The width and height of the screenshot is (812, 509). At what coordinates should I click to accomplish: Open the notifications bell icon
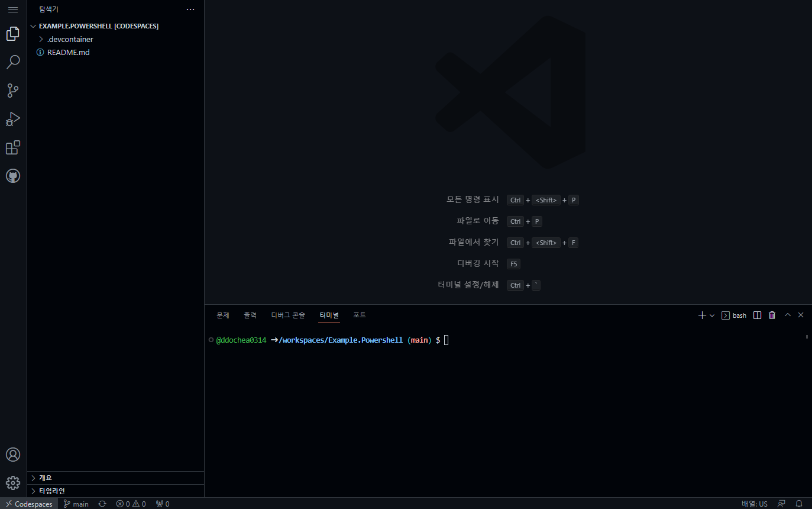tap(799, 504)
